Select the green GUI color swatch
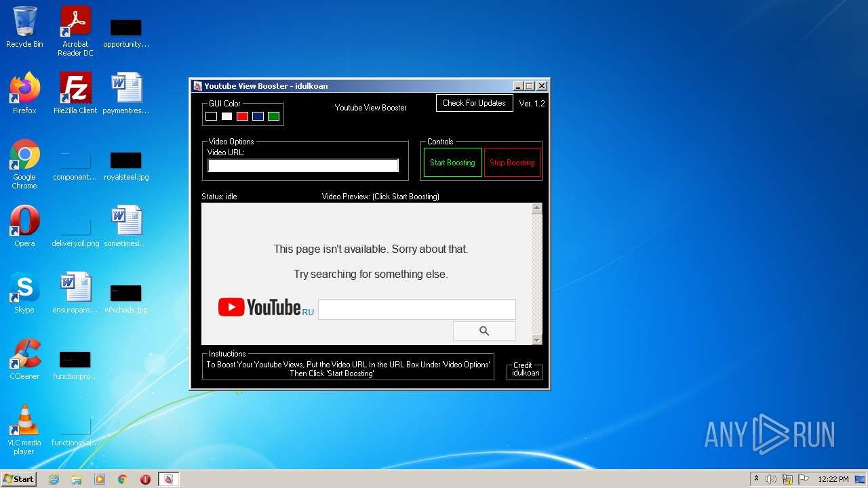This screenshot has height=488, width=868. tap(273, 117)
